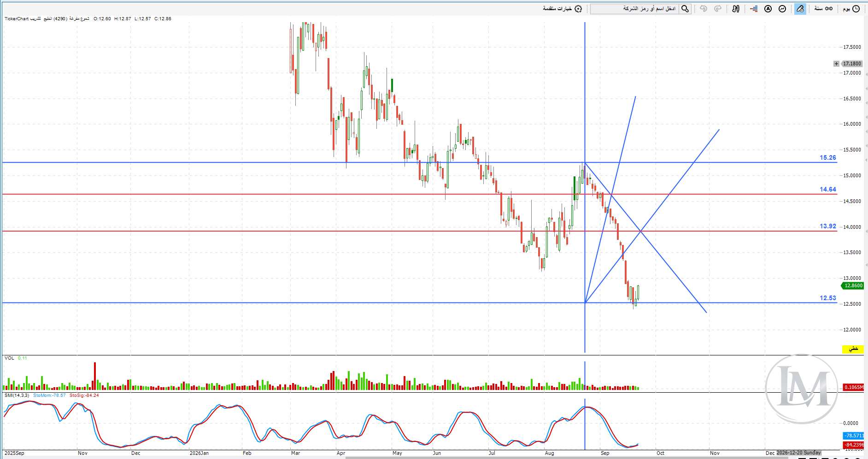Select the 15.26 horizontal line label
This screenshot has height=459, width=868.
pyautogui.click(x=827, y=157)
